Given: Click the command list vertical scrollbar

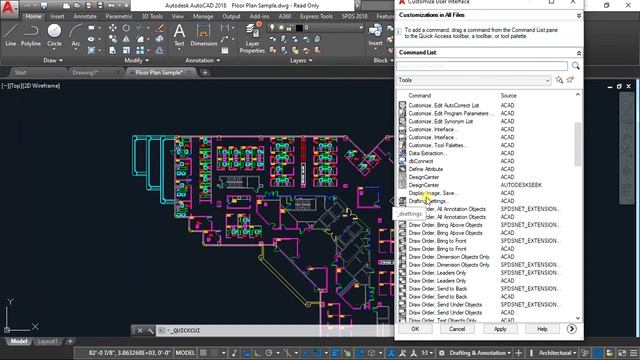Looking at the screenshot, I should coord(578,144).
